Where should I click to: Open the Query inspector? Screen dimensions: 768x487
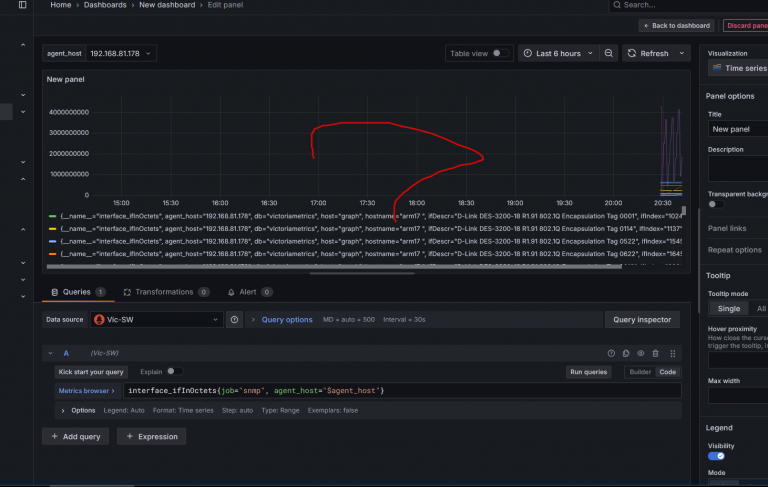[x=642, y=319]
